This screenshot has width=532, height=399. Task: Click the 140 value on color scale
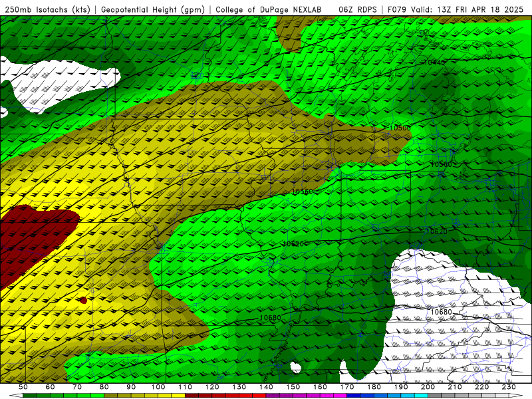(x=266, y=387)
